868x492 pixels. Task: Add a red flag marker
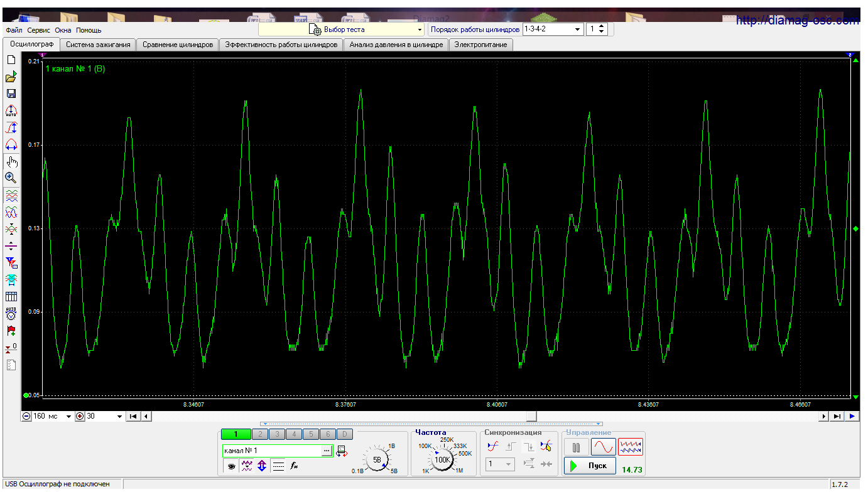click(11, 330)
